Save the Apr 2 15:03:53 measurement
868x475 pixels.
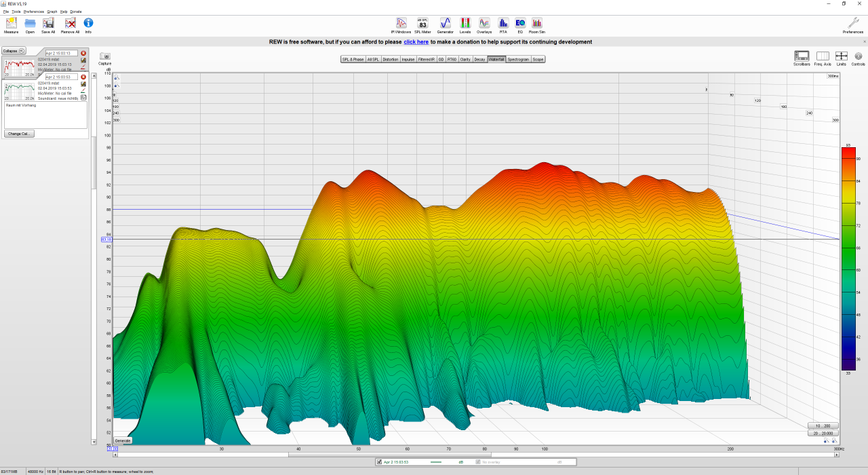coord(83,84)
